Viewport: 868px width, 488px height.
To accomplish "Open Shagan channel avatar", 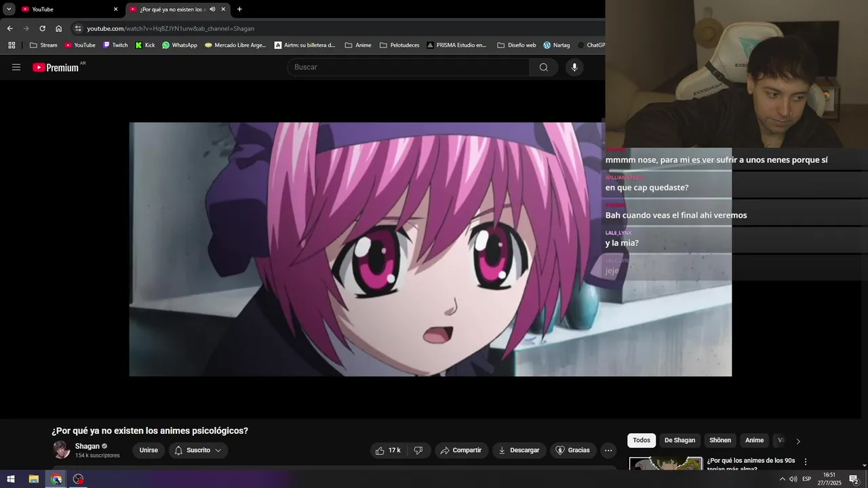I will coord(62,450).
